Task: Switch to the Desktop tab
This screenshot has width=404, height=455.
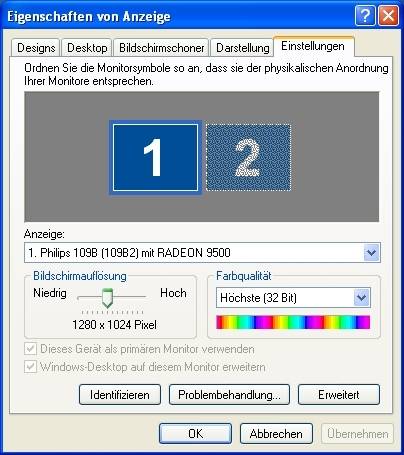Action: point(87,48)
